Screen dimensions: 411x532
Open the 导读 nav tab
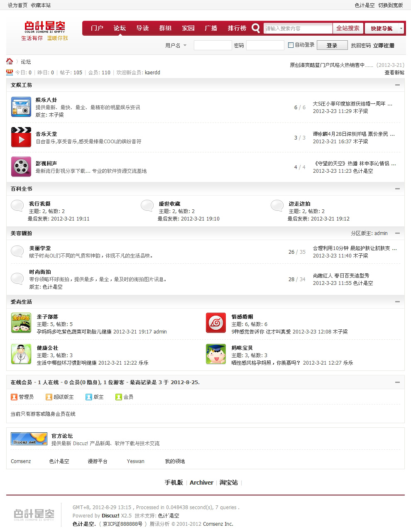pos(142,28)
